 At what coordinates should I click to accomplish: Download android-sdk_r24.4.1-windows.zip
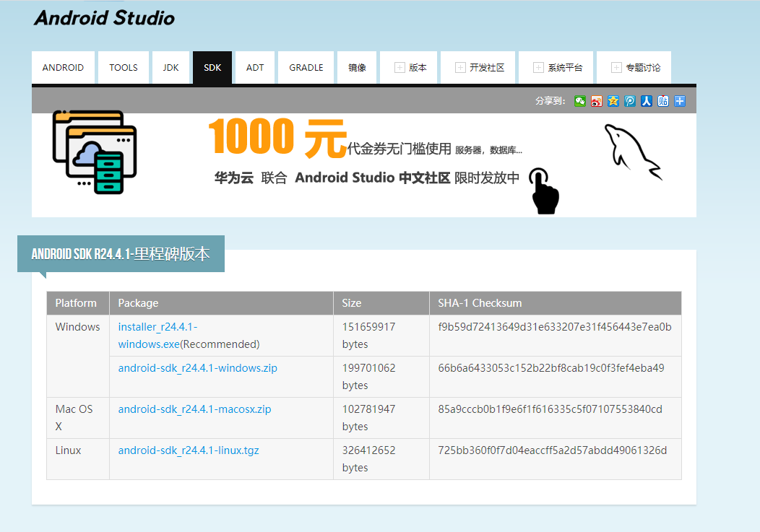[198, 367]
